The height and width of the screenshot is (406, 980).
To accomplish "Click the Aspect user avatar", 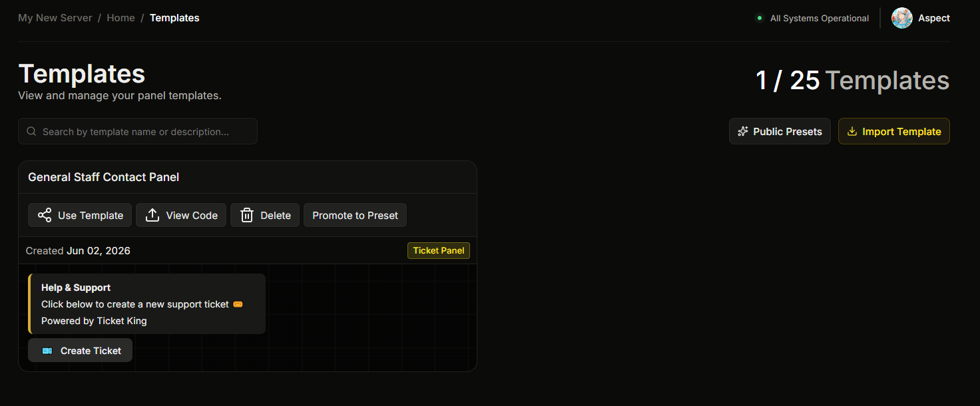I will tap(902, 18).
